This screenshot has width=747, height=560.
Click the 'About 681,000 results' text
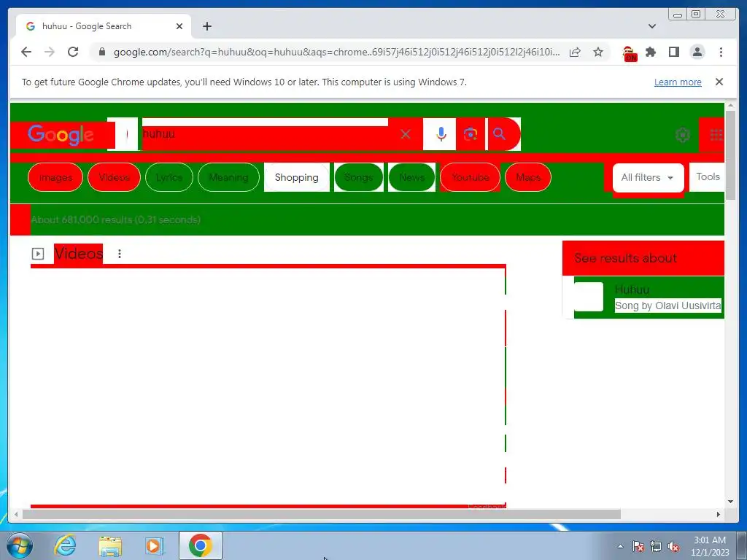pyautogui.click(x=116, y=219)
